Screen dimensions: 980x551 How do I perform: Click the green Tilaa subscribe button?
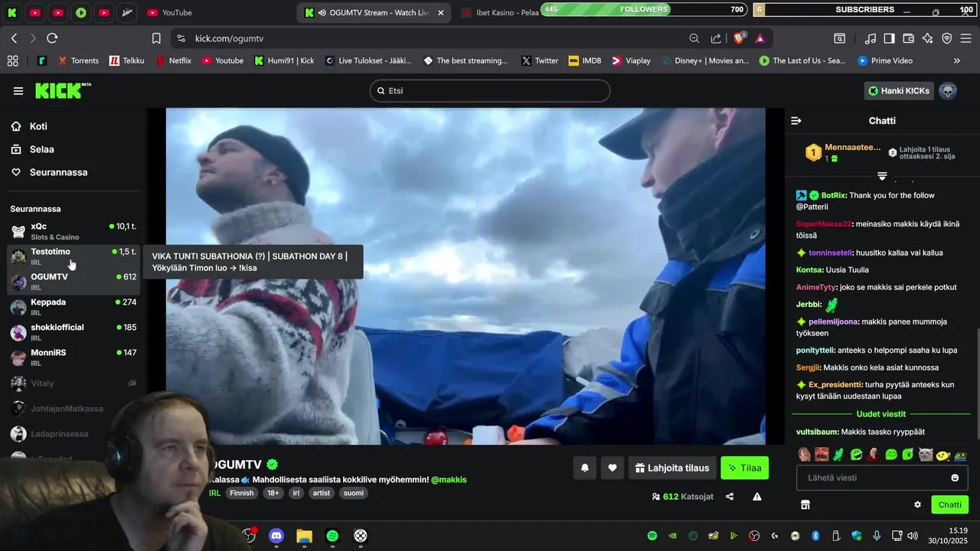point(744,468)
